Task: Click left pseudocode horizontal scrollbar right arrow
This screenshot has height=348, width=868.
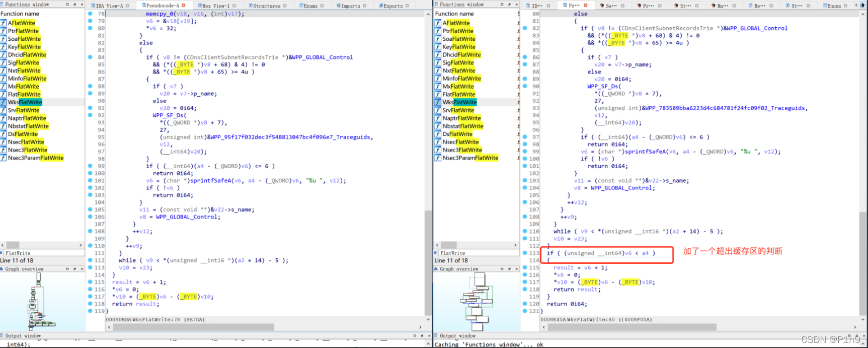Action: (x=421, y=327)
